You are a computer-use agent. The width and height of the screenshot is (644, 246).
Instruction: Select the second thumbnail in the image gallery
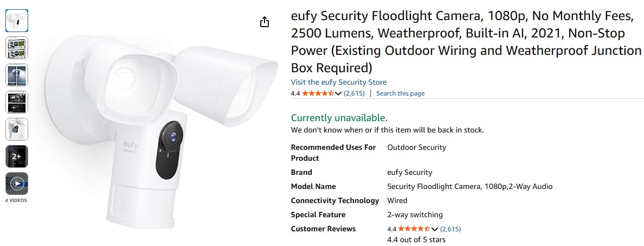click(x=17, y=48)
